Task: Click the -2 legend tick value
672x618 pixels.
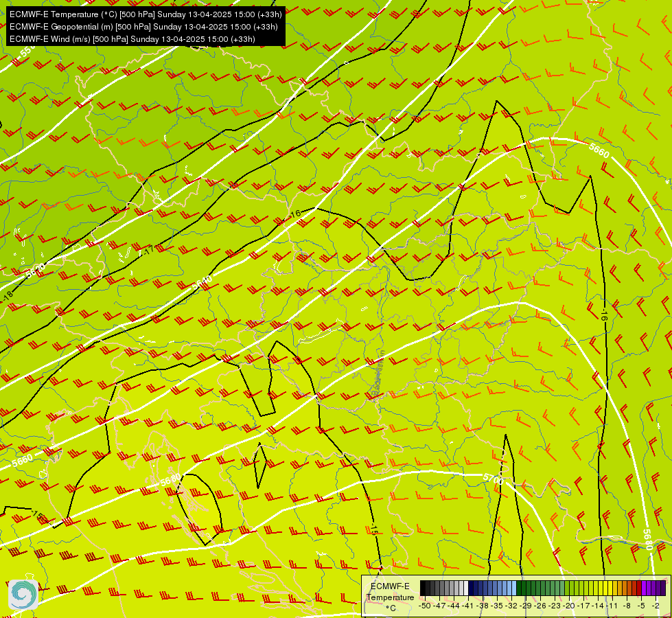Action: [656, 606]
